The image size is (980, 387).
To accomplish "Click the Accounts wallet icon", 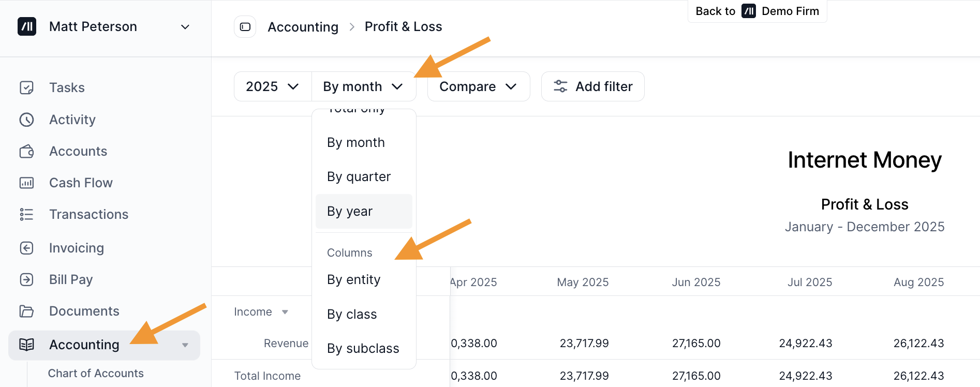I will tap(26, 151).
